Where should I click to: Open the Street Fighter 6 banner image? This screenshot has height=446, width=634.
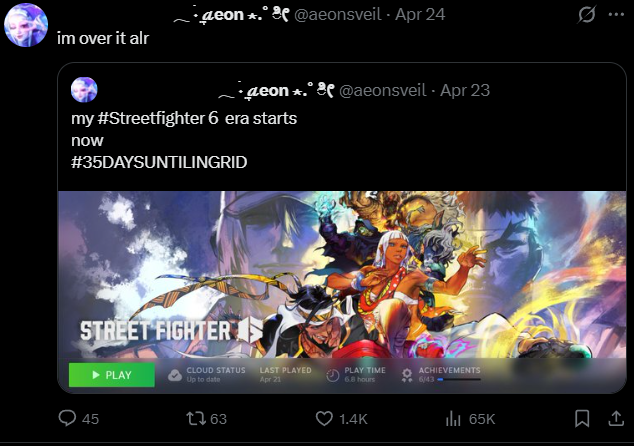[342, 292]
